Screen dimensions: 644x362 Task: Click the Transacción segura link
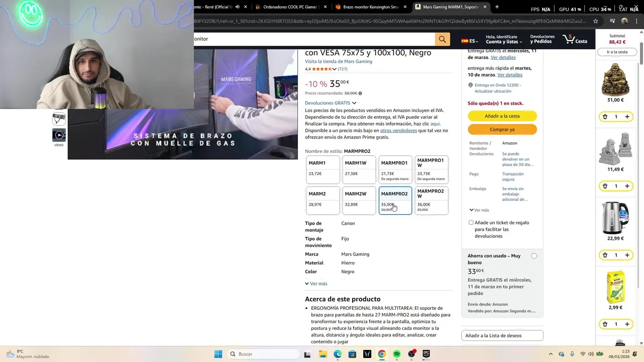513,176
